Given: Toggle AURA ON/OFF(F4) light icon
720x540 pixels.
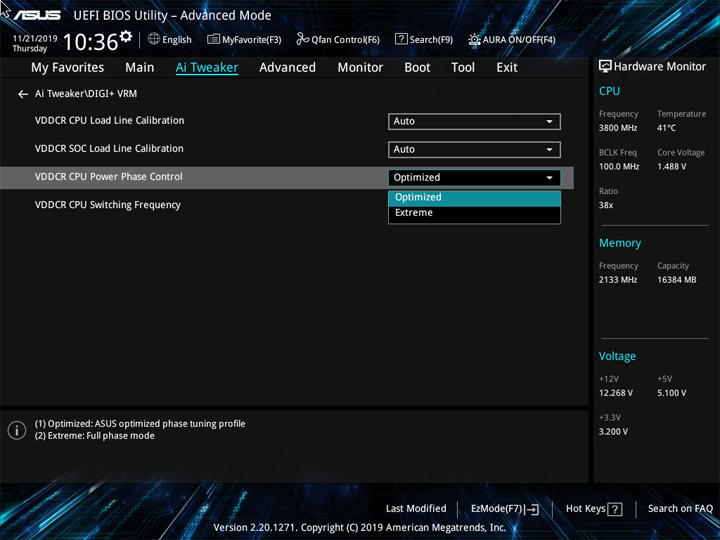Looking at the screenshot, I should pyautogui.click(x=474, y=39).
